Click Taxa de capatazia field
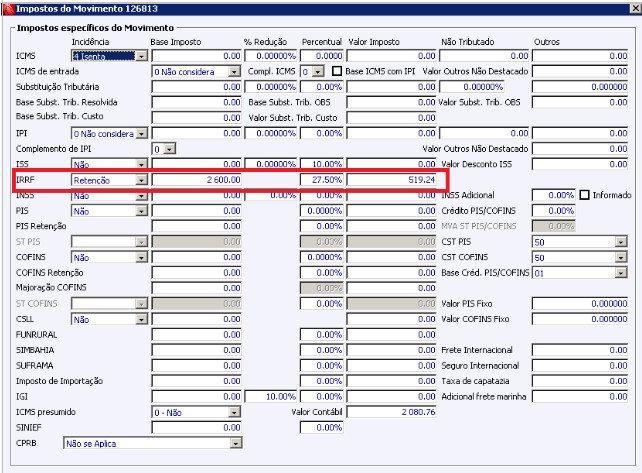This screenshot has width=642, height=473. (580, 381)
